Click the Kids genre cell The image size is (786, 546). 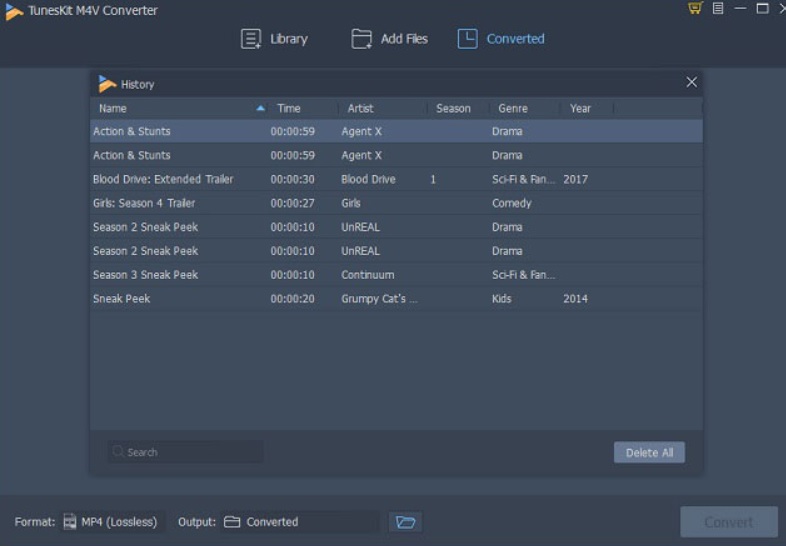pyautogui.click(x=501, y=299)
